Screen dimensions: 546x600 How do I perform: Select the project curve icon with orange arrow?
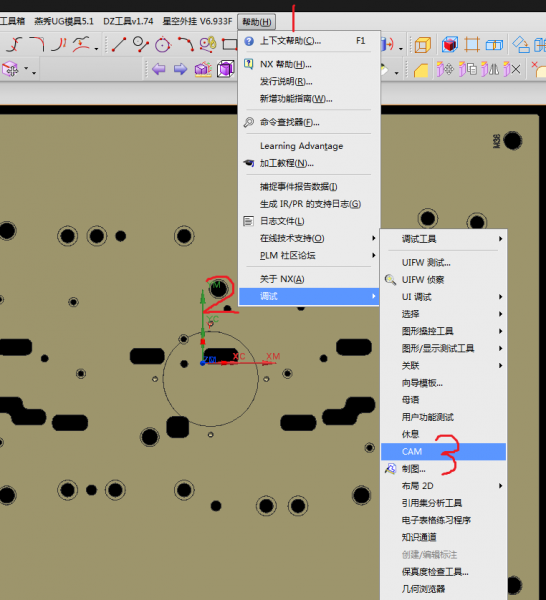pyautogui.click(x=81, y=44)
